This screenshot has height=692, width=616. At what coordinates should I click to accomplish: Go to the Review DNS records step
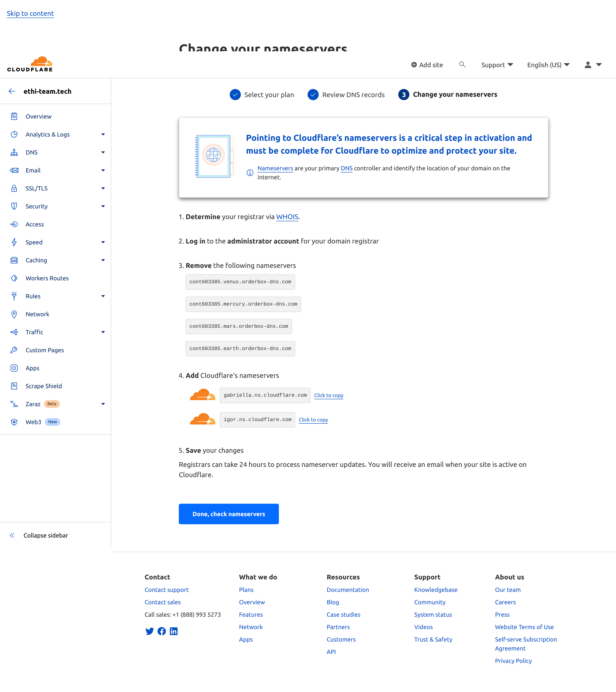tap(346, 94)
